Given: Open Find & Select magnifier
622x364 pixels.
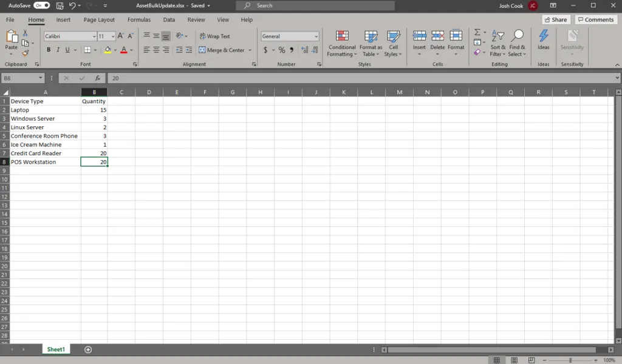Looking at the screenshot, I should coord(518,42).
